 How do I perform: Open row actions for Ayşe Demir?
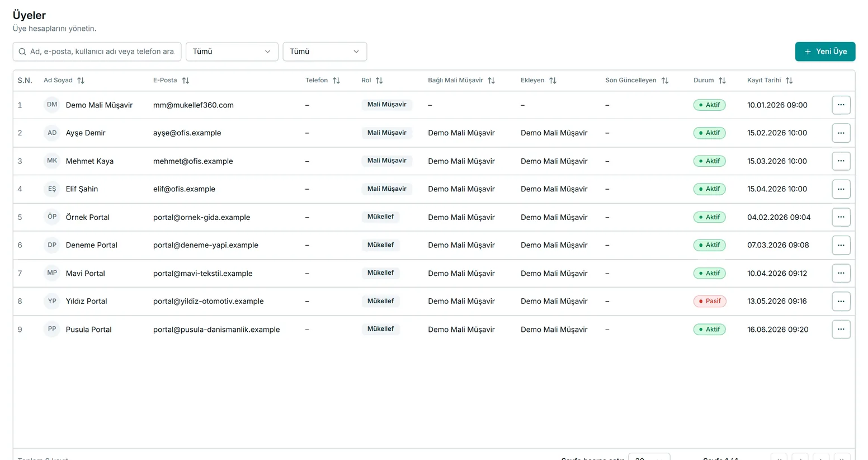tap(841, 133)
